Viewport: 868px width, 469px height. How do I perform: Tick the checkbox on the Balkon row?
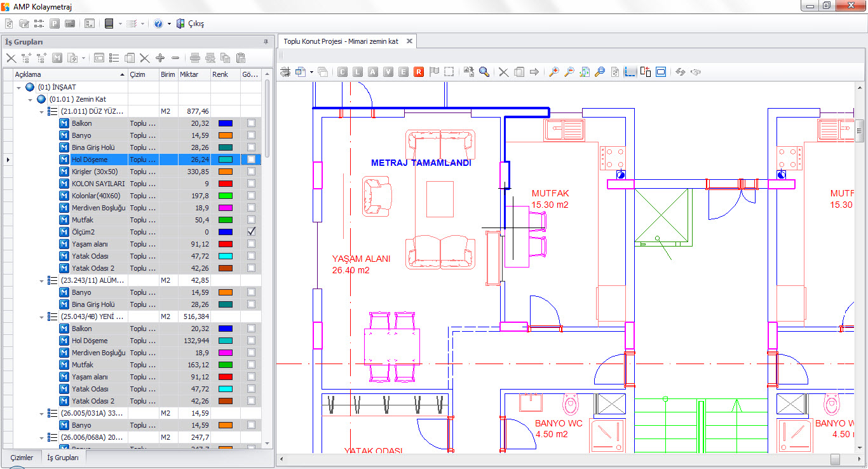252,123
